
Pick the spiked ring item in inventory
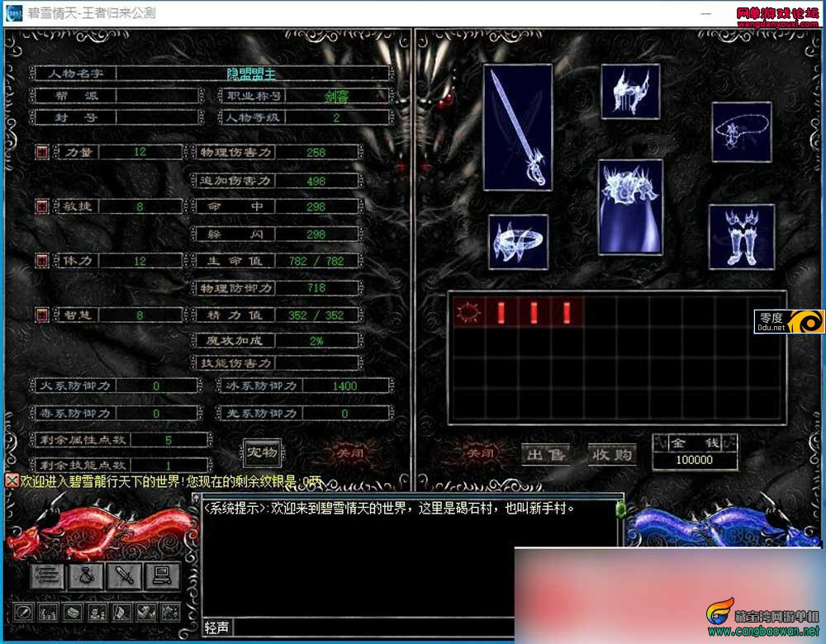click(x=468, y=312)
